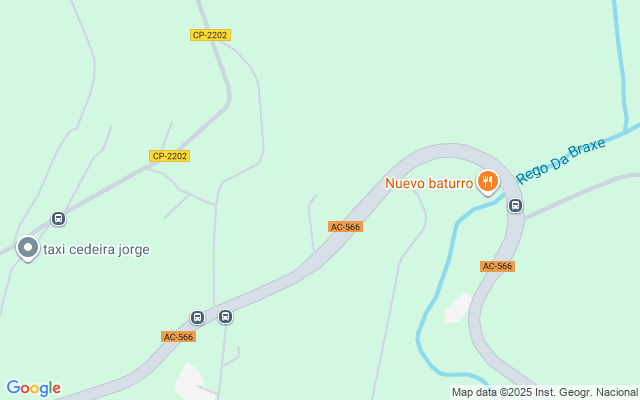
Task: Click the white building area right of Google logo
Action: point(189,380)
